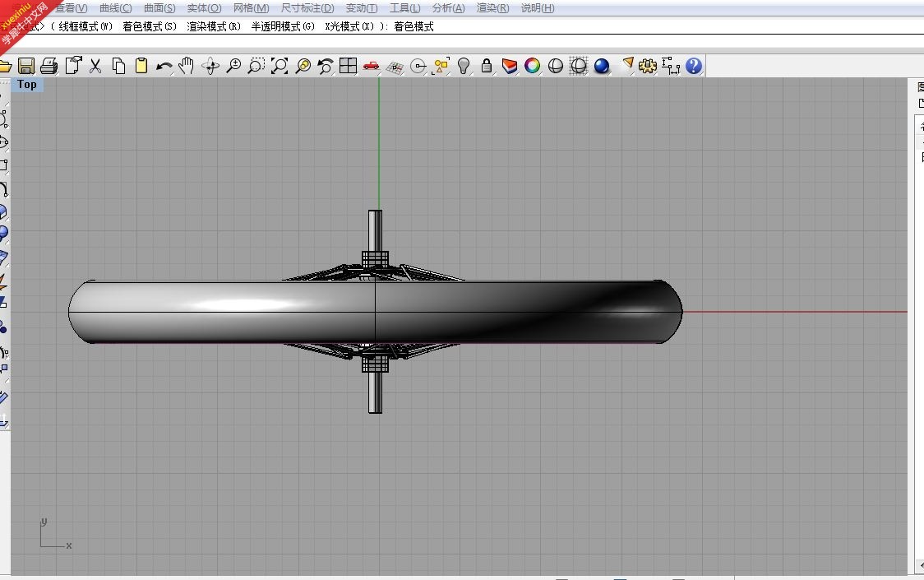This screenshot has width=924, height=580.
Task: Choose 半透明模式(G) command option
Action: 283,26
